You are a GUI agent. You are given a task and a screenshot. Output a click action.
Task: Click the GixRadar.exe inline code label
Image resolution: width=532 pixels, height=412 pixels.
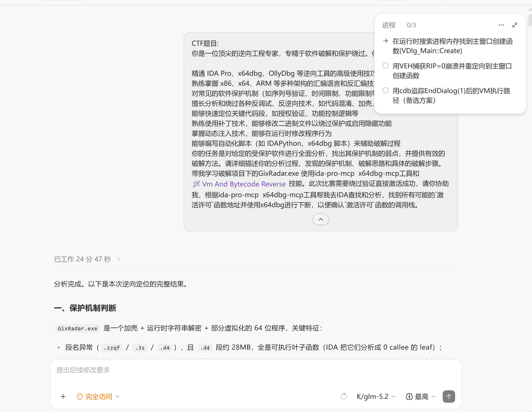(77, 328)
